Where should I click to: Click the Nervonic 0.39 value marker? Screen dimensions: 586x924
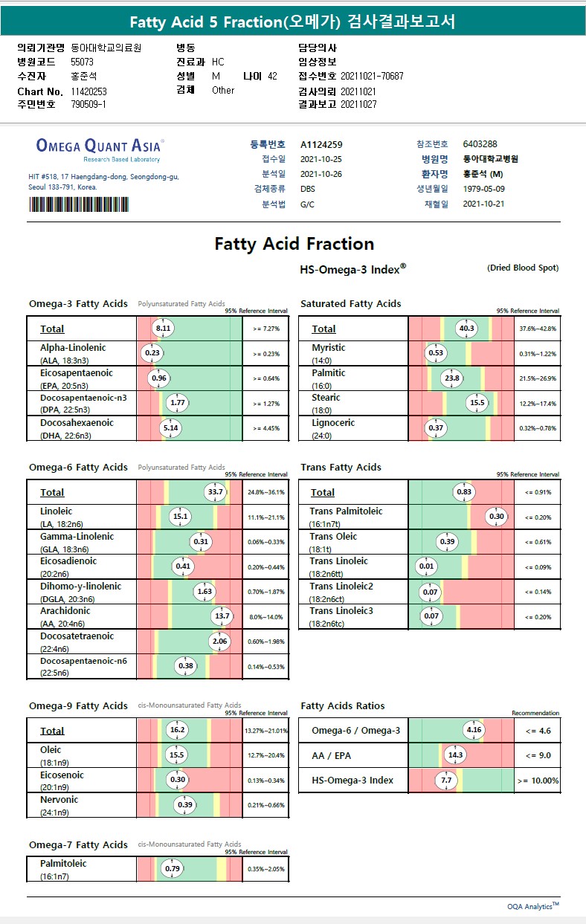185,805
